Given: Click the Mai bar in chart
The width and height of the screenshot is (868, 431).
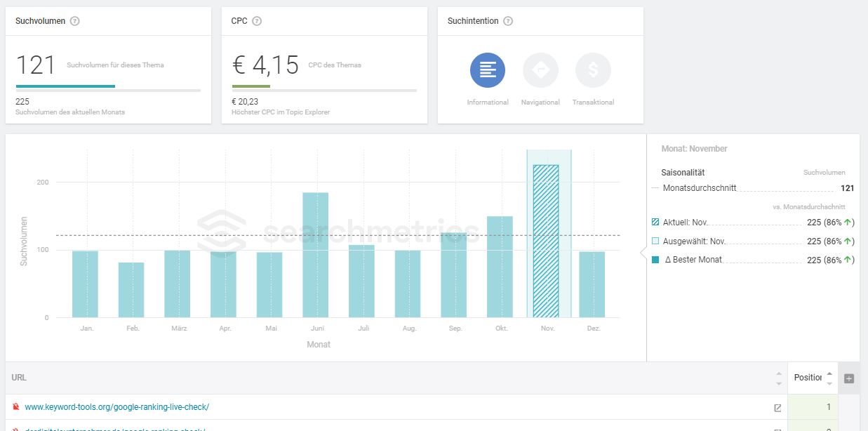Looking at the screenshot, I should pyautogui.click(x=269, y=285).
